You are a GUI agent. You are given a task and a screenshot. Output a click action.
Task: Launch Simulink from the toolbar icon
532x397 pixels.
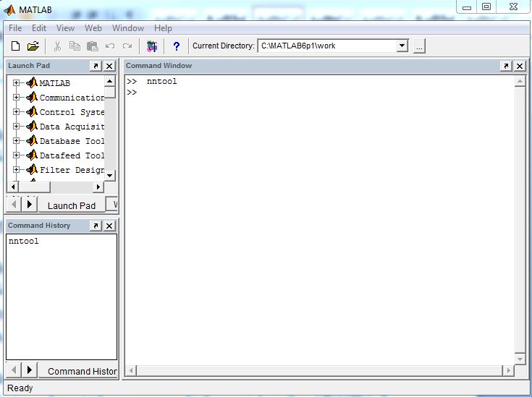pyautogui.click(x=152, y=46)
